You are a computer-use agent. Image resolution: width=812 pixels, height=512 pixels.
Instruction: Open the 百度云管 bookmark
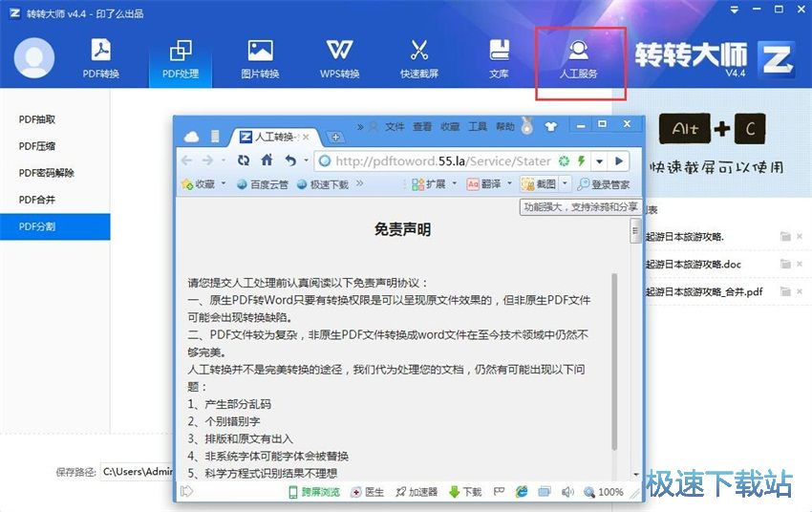pyautogui.click(x=262, y=184)
